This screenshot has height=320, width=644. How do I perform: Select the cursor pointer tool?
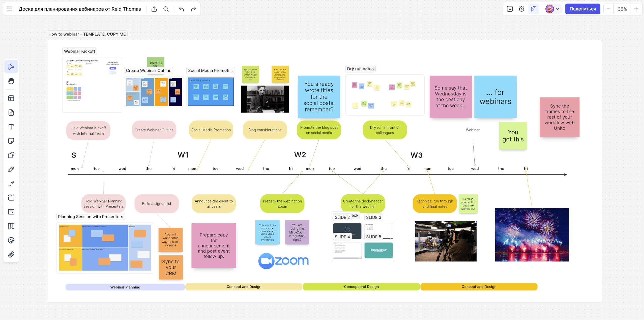[11, 67]
